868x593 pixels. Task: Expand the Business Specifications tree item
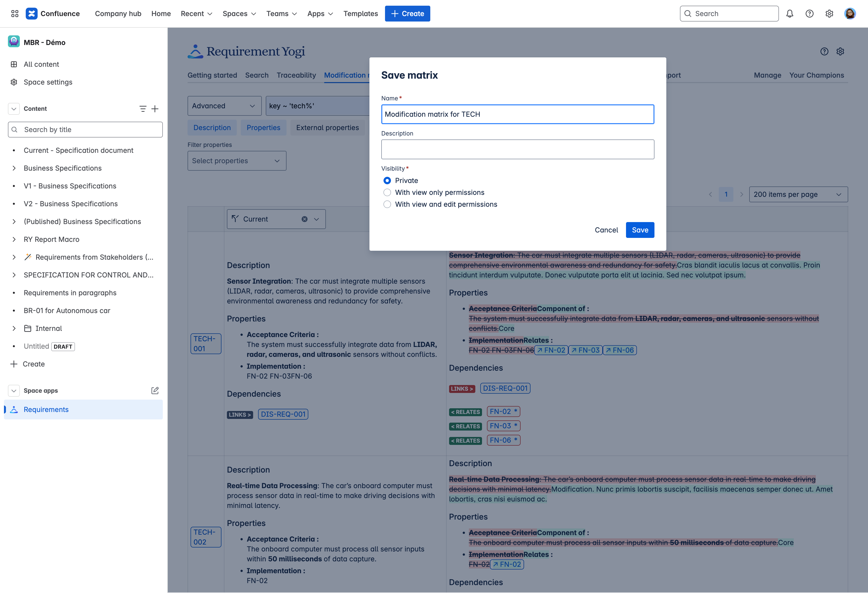(x=14, y=168)
